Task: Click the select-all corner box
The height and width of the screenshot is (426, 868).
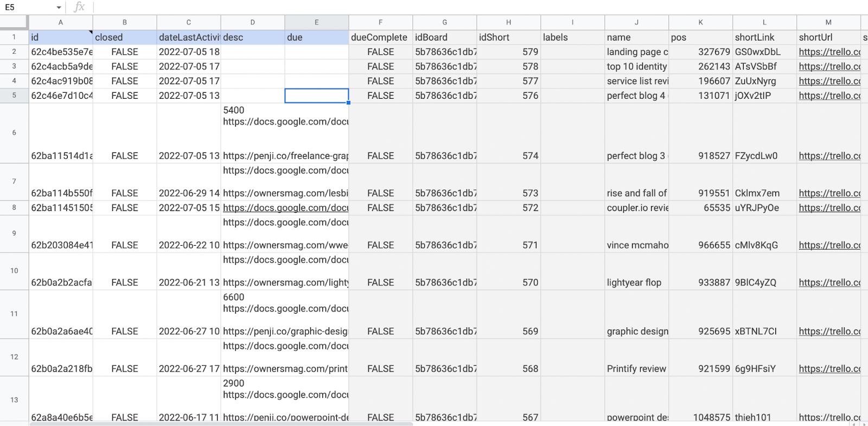Action: click(x=14, y=22)
